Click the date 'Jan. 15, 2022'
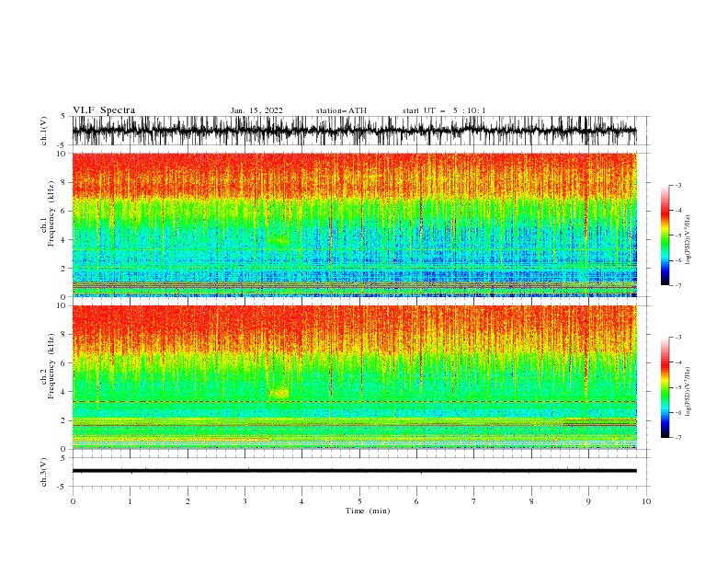 [x=256, y=110]
